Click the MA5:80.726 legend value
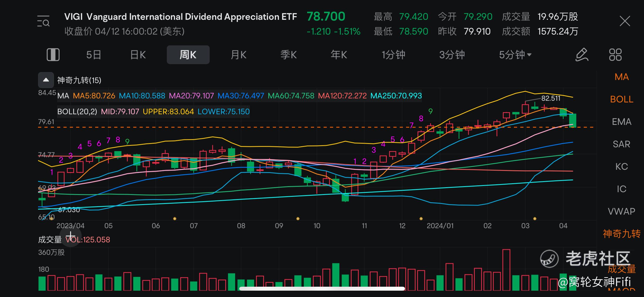Viewport: 644px width, 297px height. click(x=94, y=96)
